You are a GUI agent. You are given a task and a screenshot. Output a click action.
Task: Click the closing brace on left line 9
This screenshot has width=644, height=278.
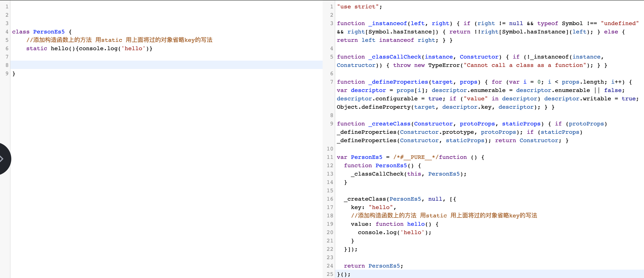pyautogui.click(x=14, y=74)
